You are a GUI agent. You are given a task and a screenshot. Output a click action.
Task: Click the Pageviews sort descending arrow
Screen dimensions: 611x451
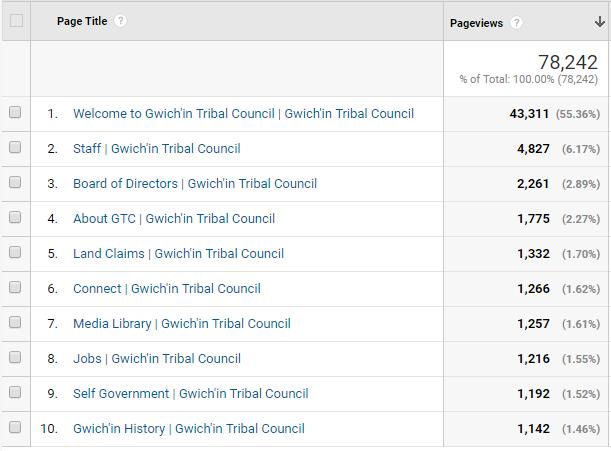click(599, 22)
